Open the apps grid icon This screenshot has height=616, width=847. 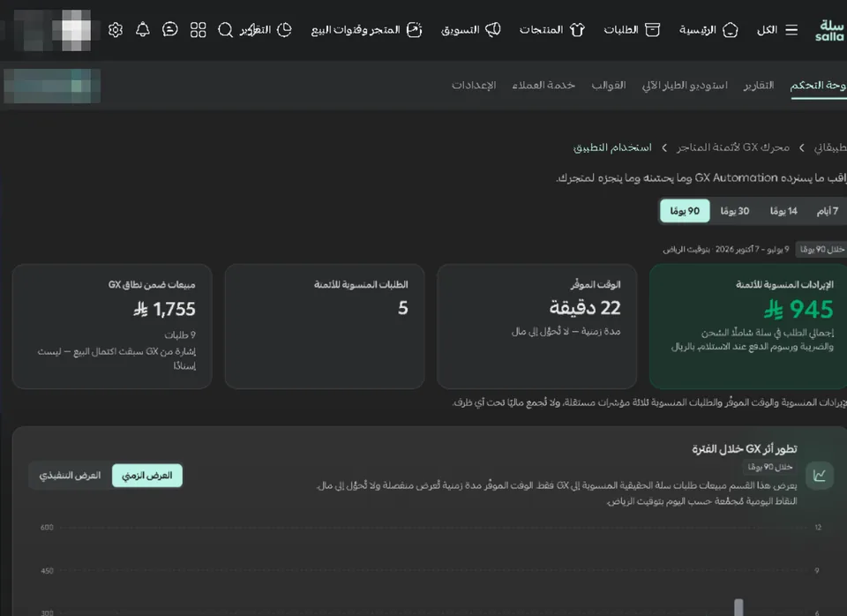coord(199,30)
